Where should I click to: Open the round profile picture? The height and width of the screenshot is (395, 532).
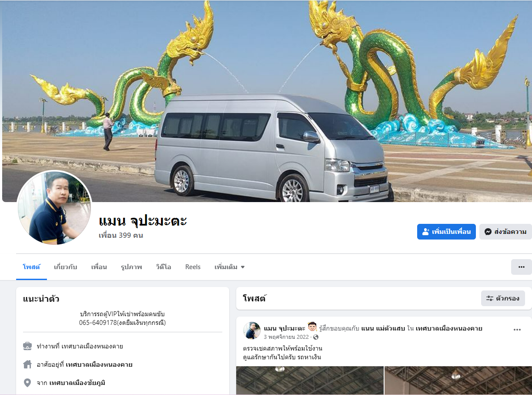tap(54, 208)
